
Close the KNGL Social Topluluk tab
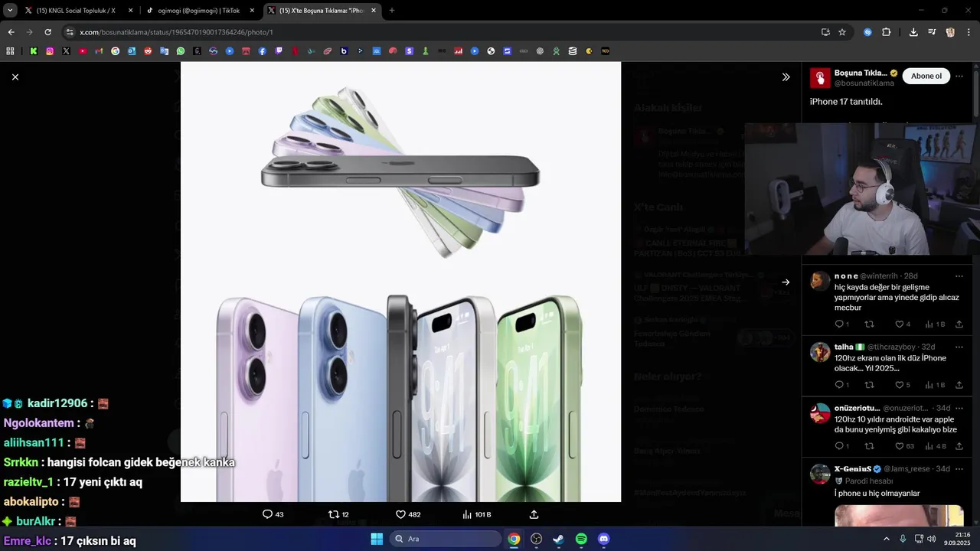130,11
